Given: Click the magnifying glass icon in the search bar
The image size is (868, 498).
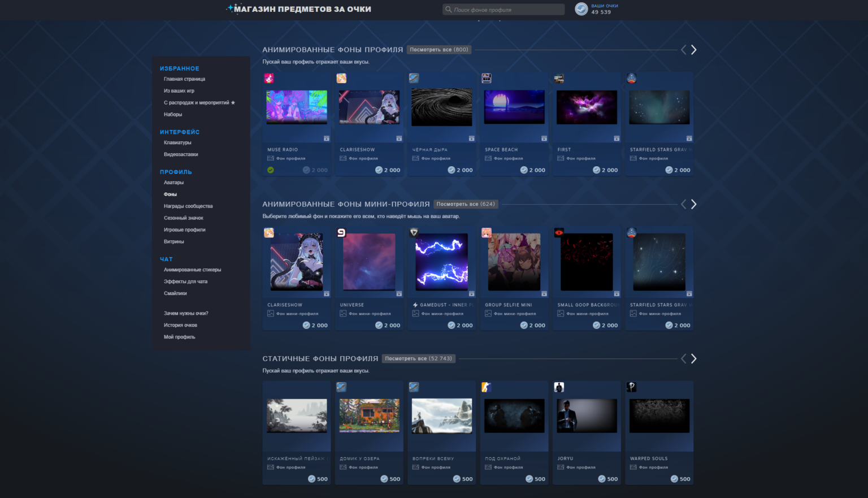Looking at the screenshot, I should coord(448,9).
